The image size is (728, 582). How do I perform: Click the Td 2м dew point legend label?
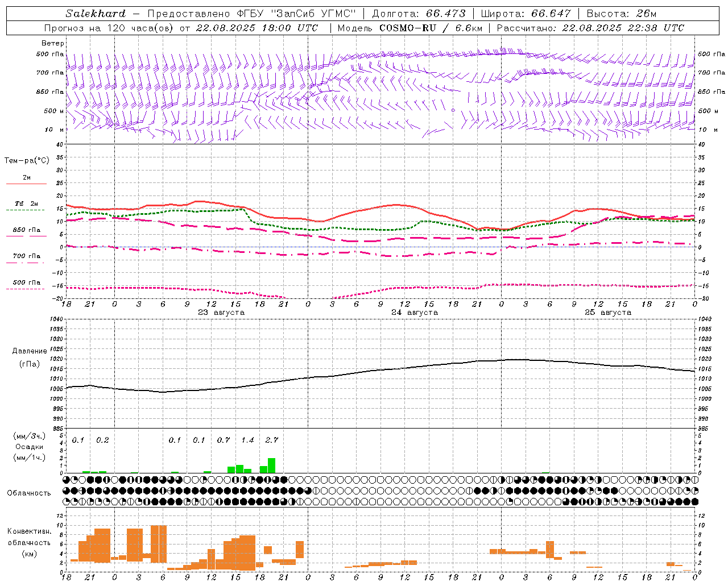(x=27, y=203)
